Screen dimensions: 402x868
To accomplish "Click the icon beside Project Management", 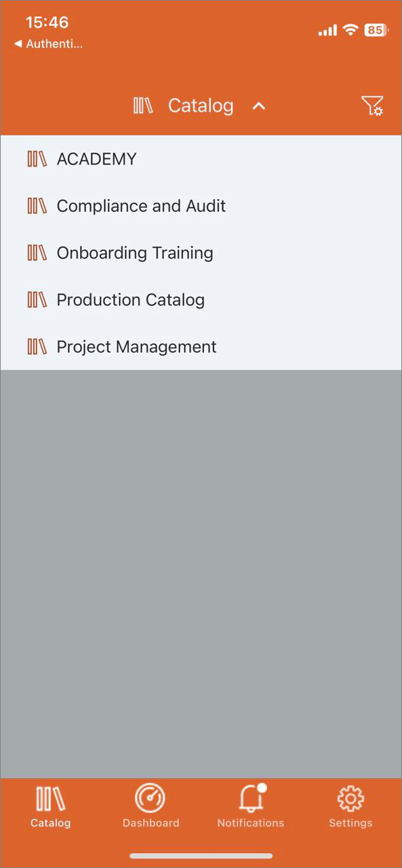I will (37, 347).
